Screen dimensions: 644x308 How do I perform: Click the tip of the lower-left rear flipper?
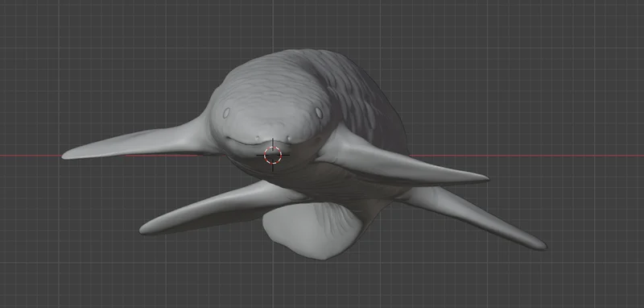point(146,230)
